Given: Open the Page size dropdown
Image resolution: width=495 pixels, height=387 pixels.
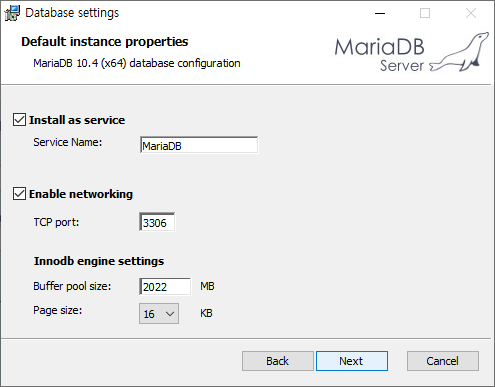Looking at the screenshot, I should pos(159,313).
